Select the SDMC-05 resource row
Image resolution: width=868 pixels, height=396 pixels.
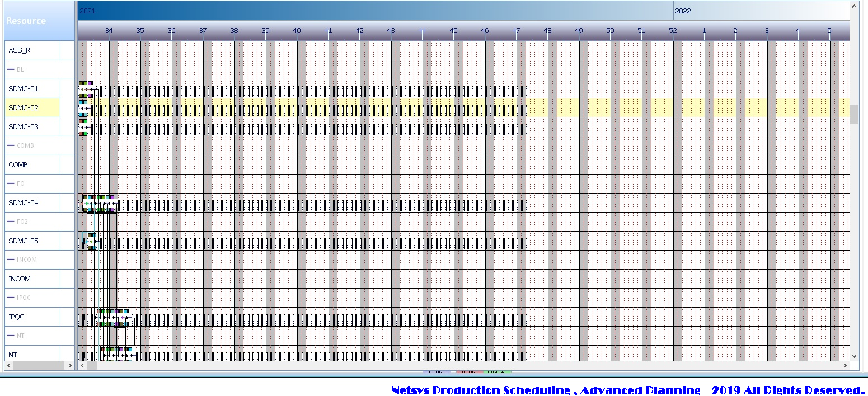pyautogui.click(x=32, y=241)
